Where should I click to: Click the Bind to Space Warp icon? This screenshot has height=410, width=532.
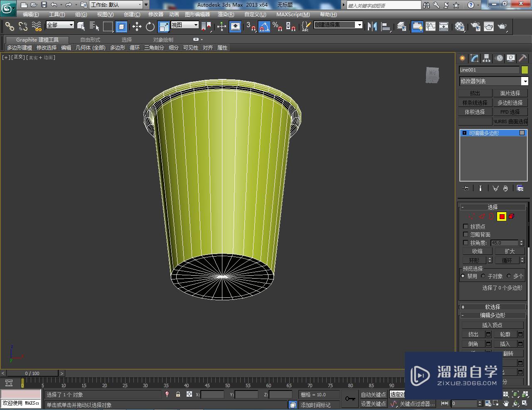[37, 27]
